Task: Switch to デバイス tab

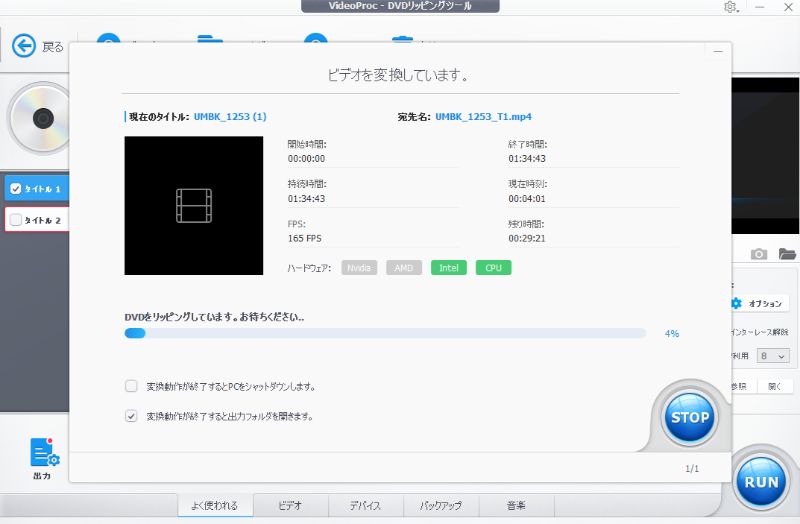Action: point(365,506)
